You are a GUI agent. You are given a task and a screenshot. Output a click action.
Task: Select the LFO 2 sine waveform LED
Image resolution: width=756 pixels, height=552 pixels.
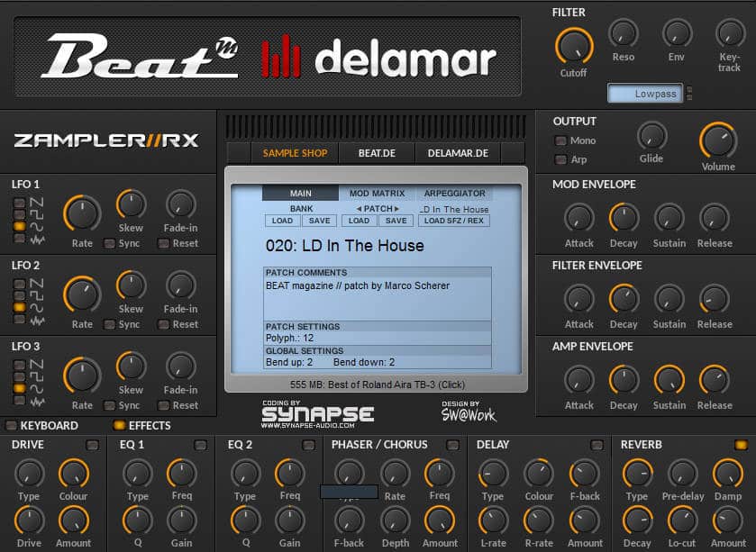pos(19,307)
